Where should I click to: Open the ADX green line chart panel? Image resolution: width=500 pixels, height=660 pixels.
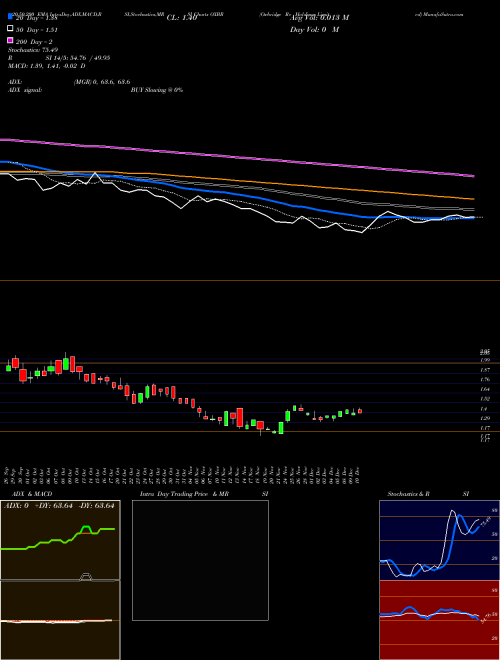click(60, 540)
